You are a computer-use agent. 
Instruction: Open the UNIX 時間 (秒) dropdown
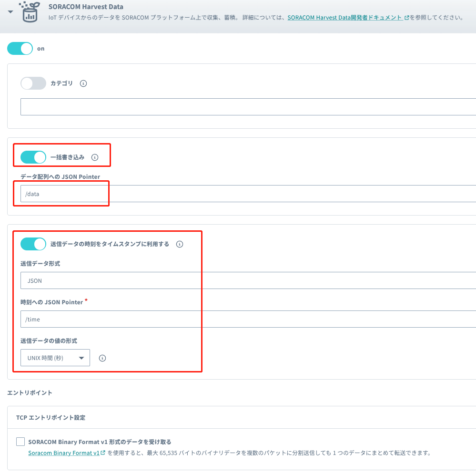[55, 358]
